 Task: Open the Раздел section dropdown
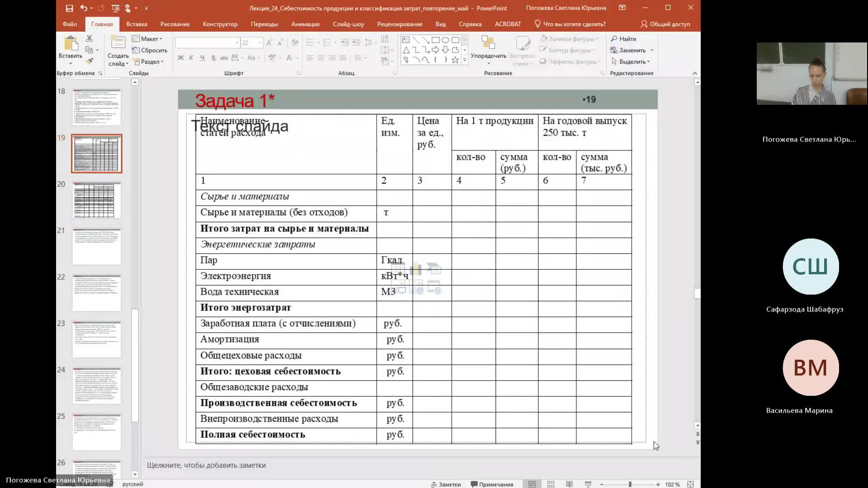pyautogui.click(x=148, y=61)
